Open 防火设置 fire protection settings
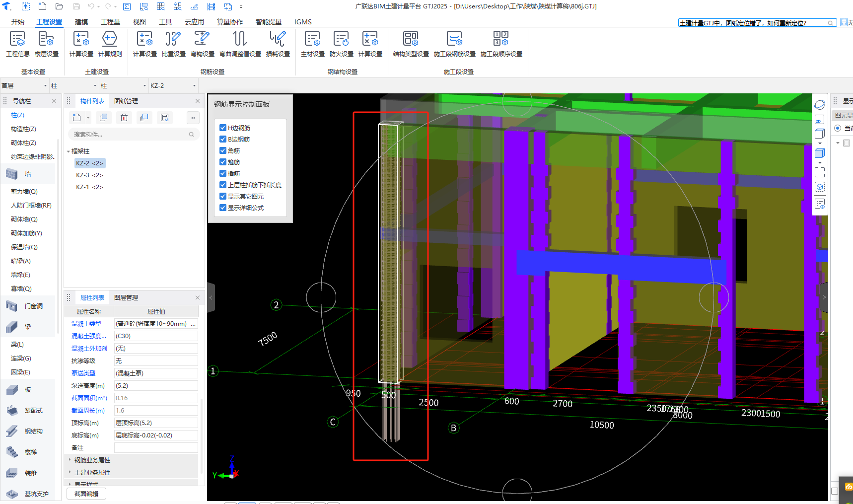This screenshot has width=853, height=504. pyautogui.click(x=342, y=44)
